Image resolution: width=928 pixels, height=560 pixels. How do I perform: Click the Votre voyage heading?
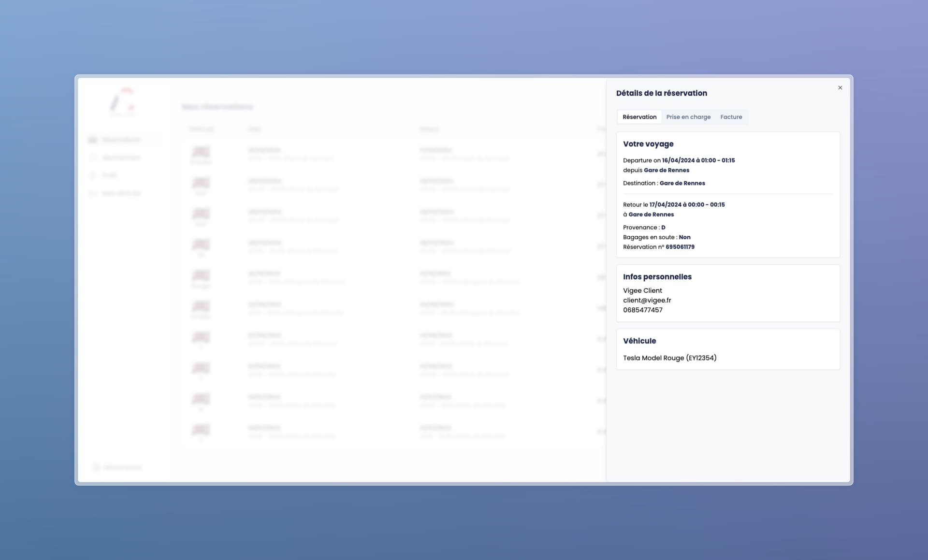pyautogui.click(x=648, y=144)
